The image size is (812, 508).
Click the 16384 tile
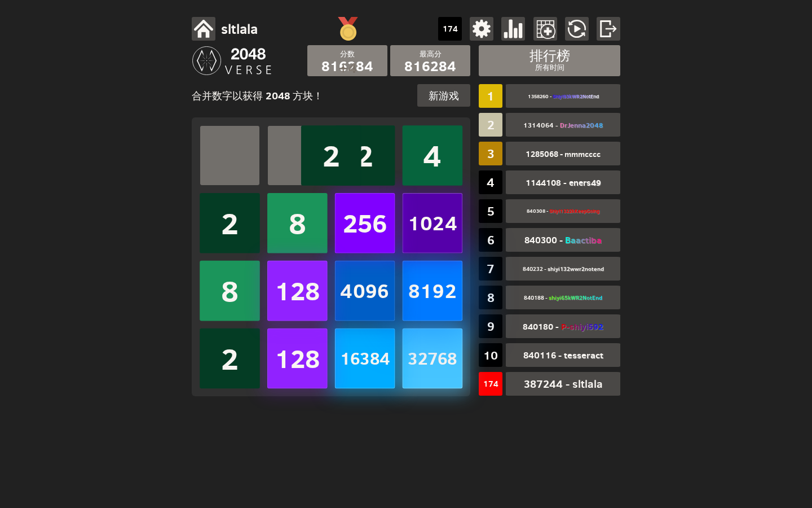coord(365,358)
